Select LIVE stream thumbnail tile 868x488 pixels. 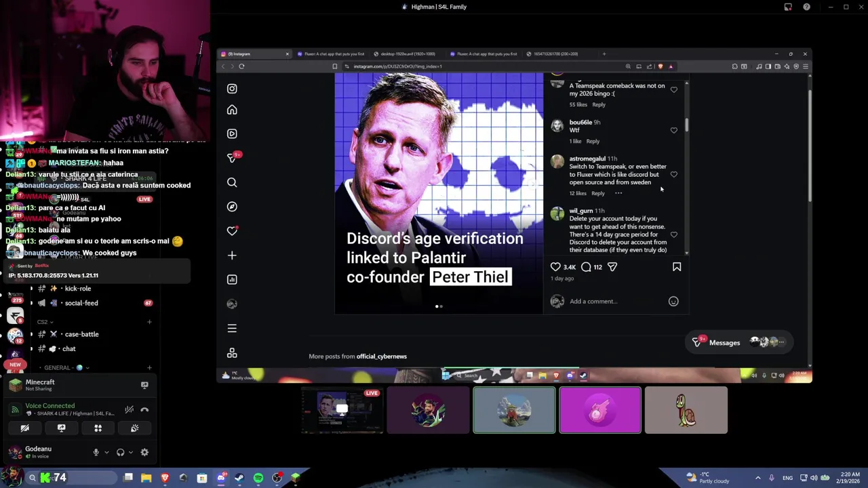click(x=342, y=410)
